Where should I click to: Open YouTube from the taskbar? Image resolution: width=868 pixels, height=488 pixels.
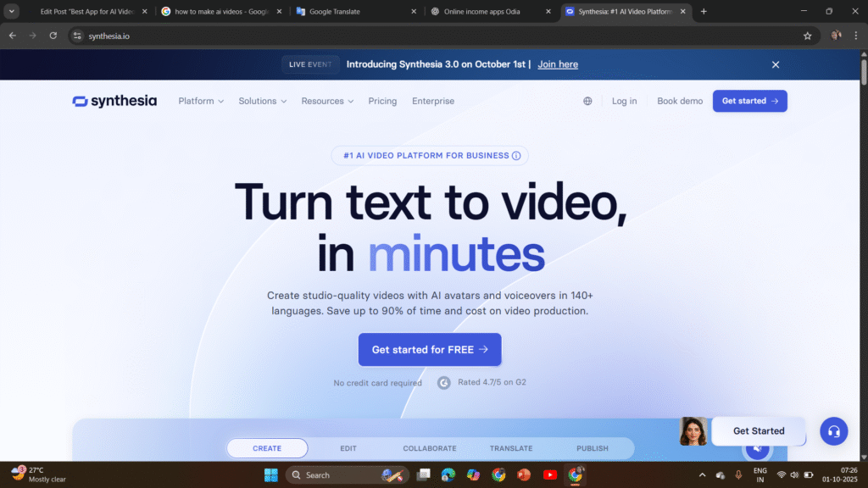[x=550, y=474]
